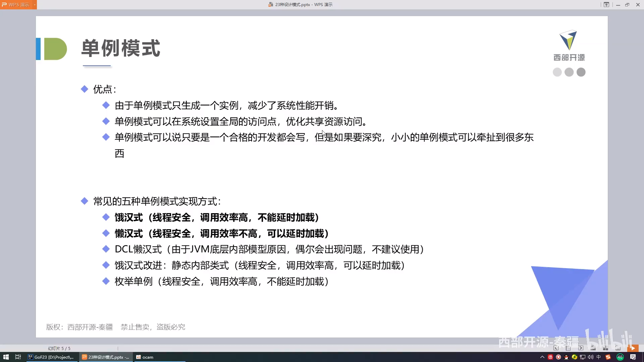
Task: Expand hidden system tray icons chevron
Action: click(x=542, y=357)
